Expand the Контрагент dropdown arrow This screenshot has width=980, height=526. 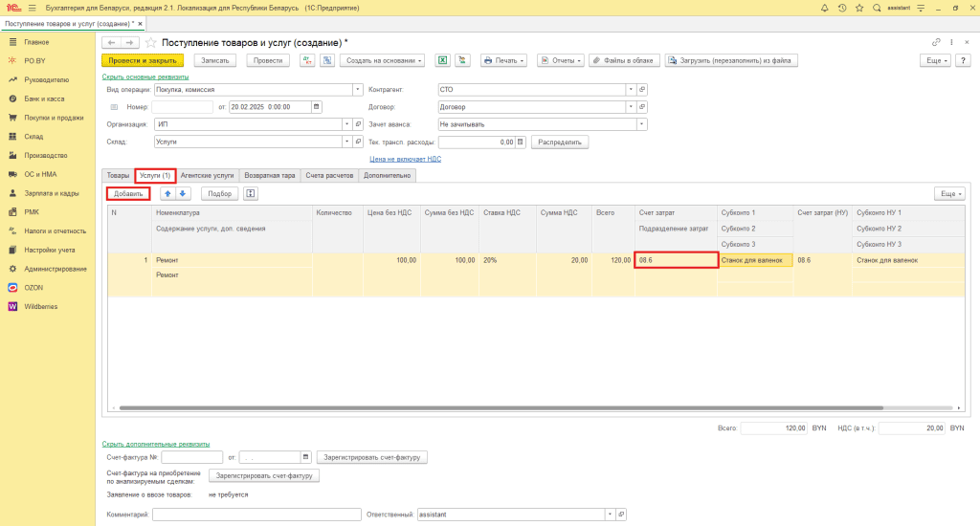click(x=631, y=89)
